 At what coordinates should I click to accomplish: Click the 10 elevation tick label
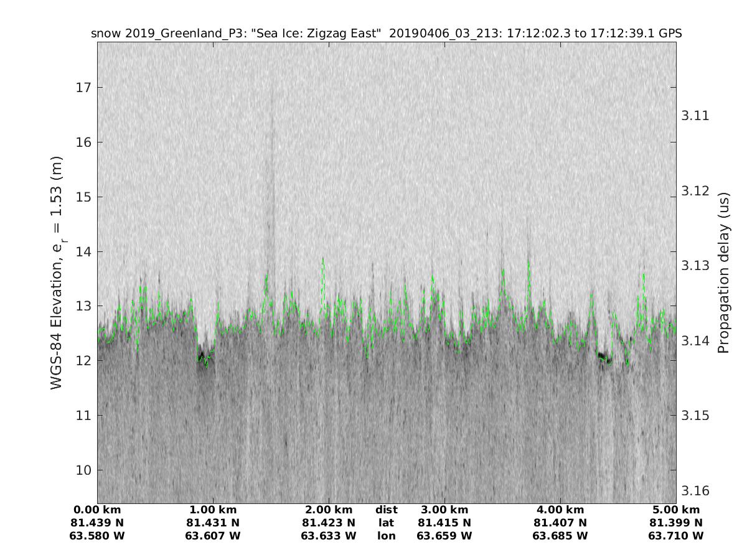(x=83, y=470)
